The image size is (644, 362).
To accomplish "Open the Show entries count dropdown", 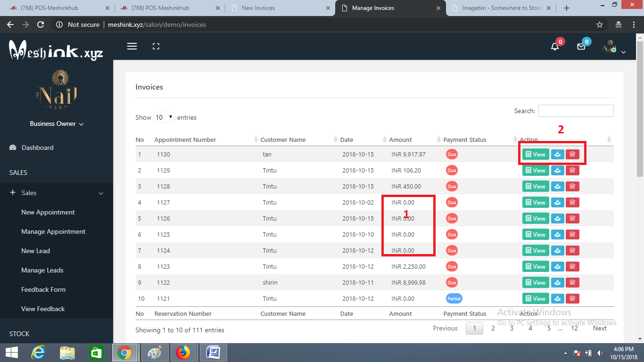I will pos(164,117).
